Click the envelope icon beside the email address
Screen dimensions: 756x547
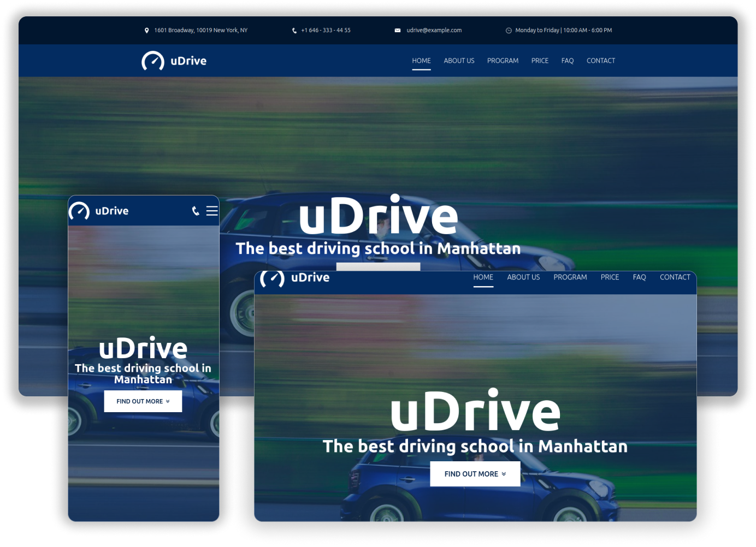(398, 31)
